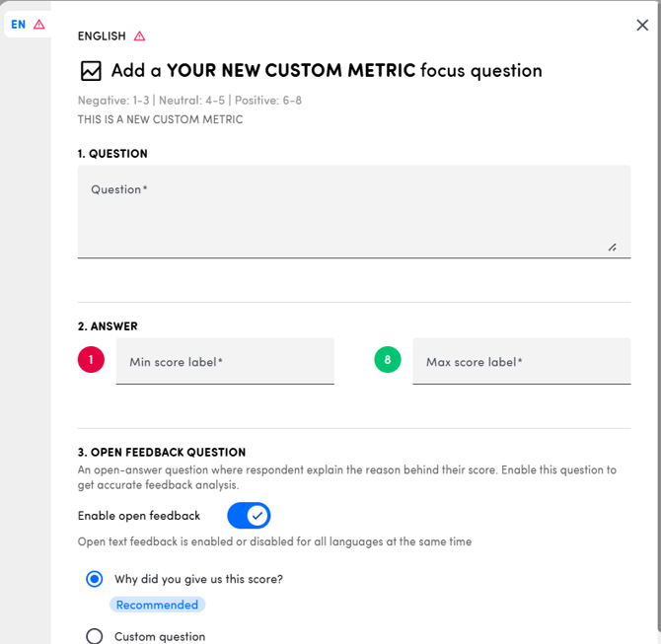This screenshot has height=644, width=661.
Task: Click the warning triangle in the EN tab
Action: (x=39, y=25)
